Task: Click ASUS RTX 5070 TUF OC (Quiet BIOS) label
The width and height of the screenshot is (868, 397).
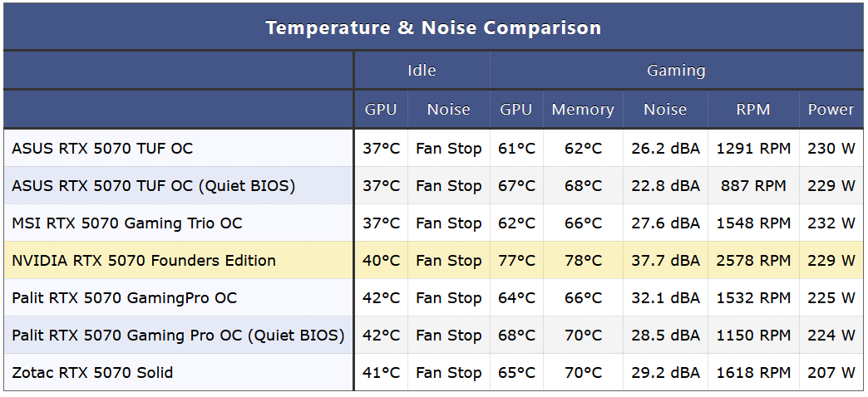Action: click(x=153, y=186)
